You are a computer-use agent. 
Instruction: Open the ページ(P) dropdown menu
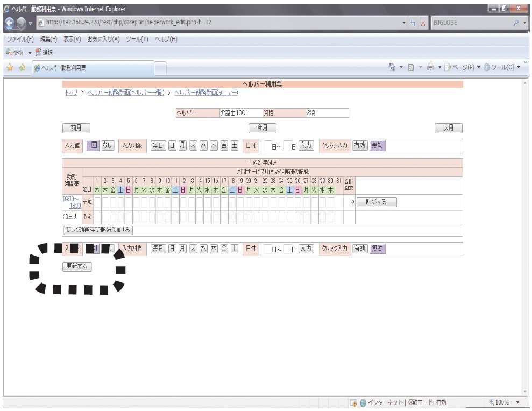point(453,67)
